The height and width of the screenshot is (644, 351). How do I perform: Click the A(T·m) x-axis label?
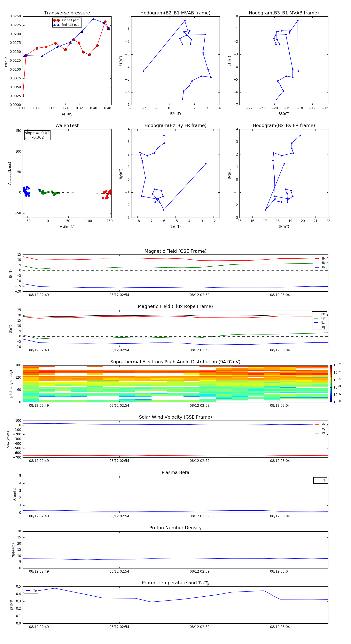tap(67, 114)
